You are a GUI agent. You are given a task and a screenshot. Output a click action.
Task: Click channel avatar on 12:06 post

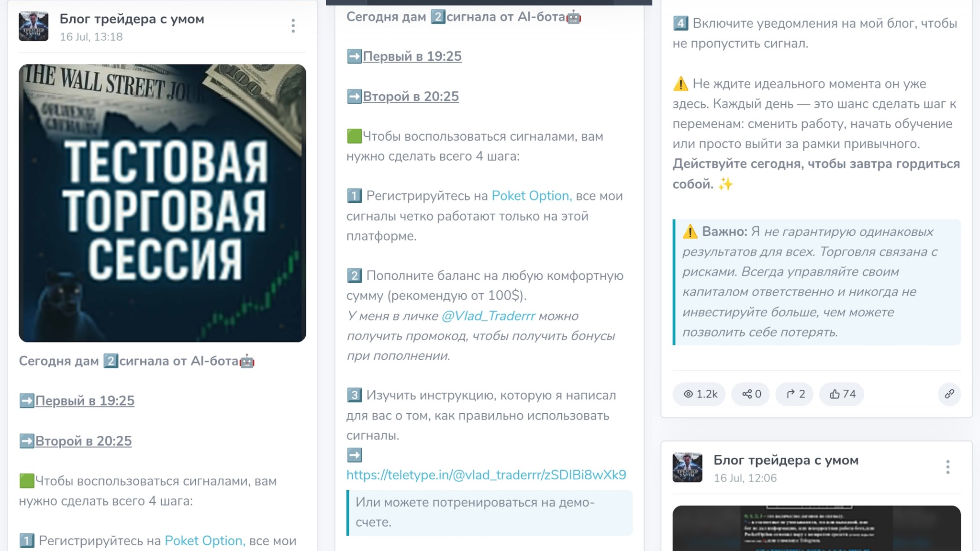688,467
